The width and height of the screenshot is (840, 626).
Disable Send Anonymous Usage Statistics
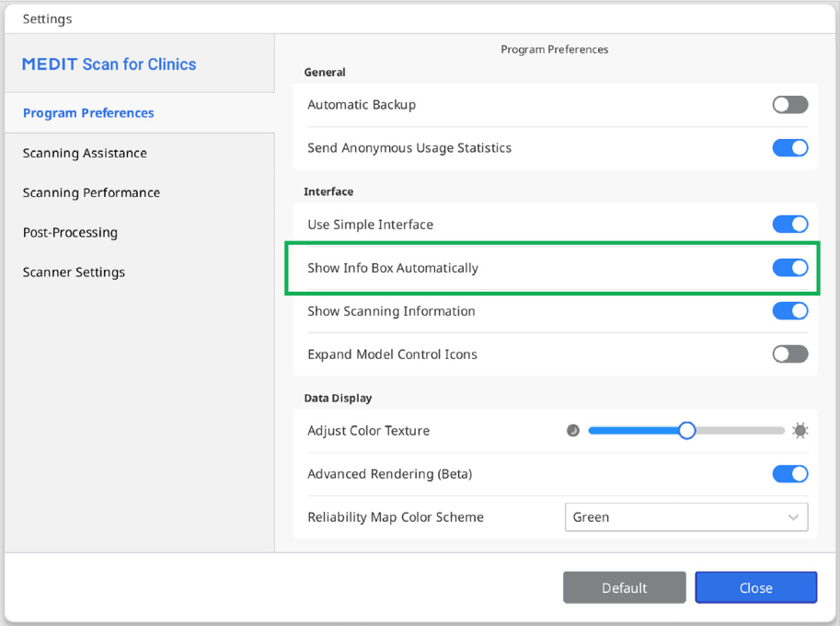790,147
